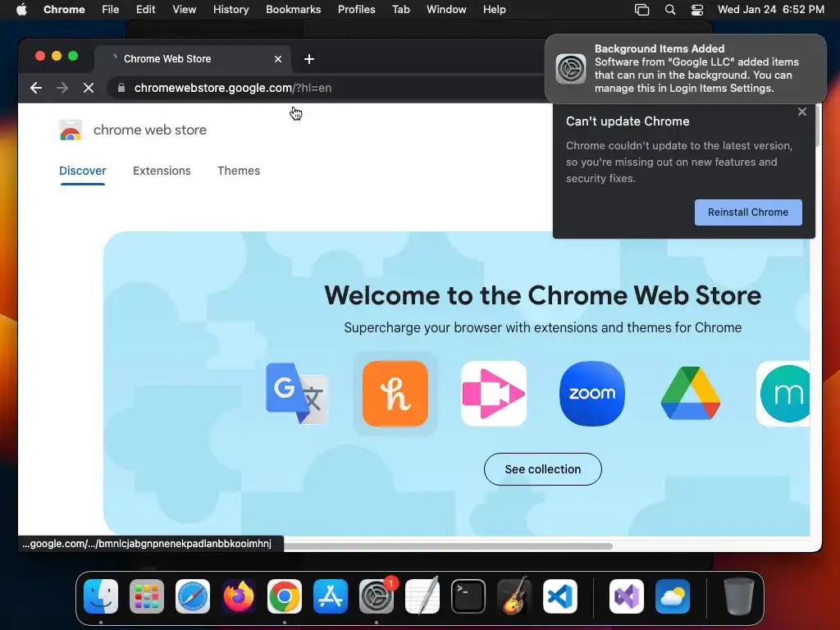Image resolution: width=840 pixels, height=630 pixels.
Task: Open Safari from the dock
Action: click(193, 596)
